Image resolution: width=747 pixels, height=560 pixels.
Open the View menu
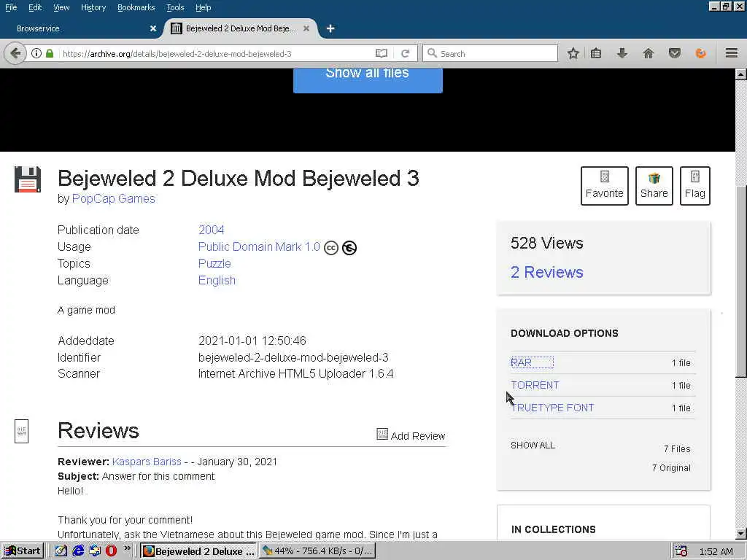(61, 7)
